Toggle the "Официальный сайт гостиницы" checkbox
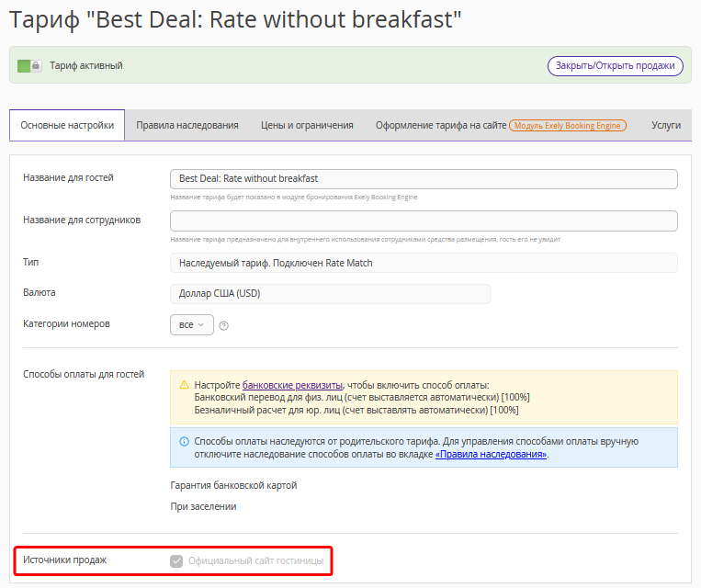 176,560
